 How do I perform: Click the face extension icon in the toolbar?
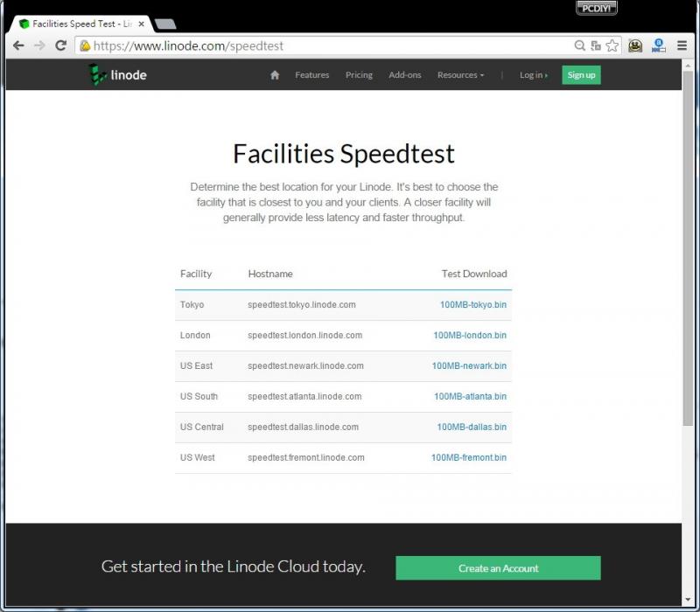(635, 45)
